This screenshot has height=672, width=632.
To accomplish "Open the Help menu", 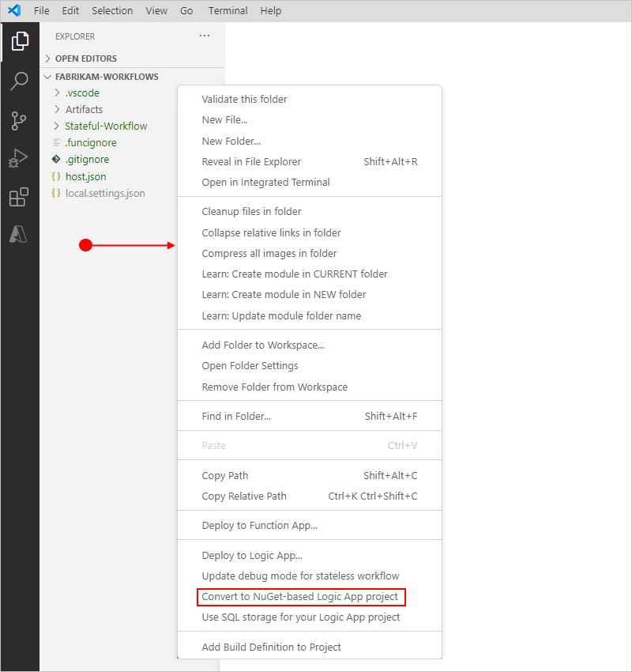I will point(271,11).
